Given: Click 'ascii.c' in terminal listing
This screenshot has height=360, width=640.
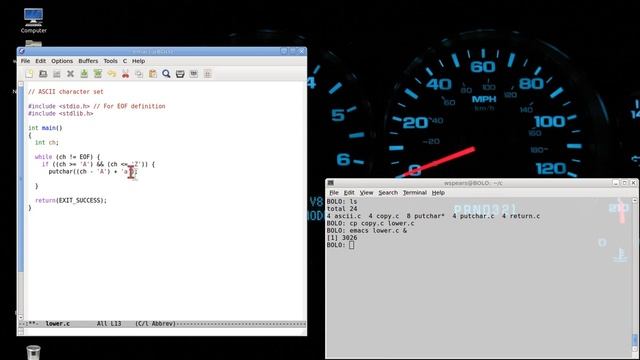Looking at the screenshot, I should [x=348, y=216].
